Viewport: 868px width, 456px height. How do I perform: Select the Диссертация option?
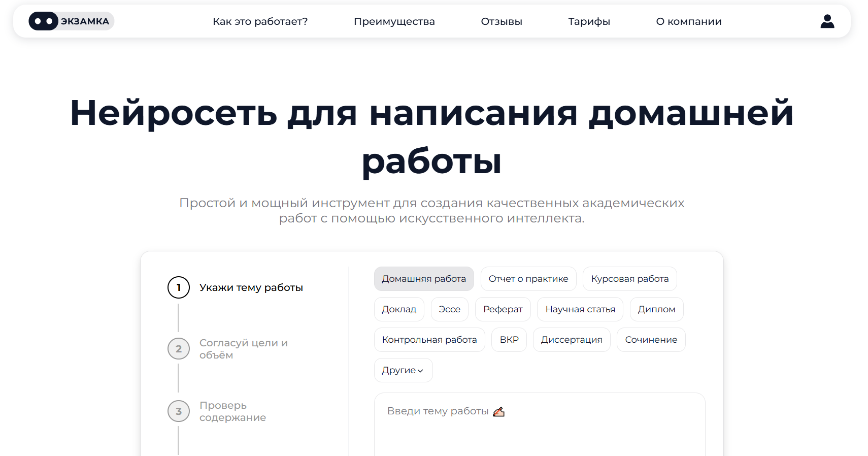tap(571, 340)
